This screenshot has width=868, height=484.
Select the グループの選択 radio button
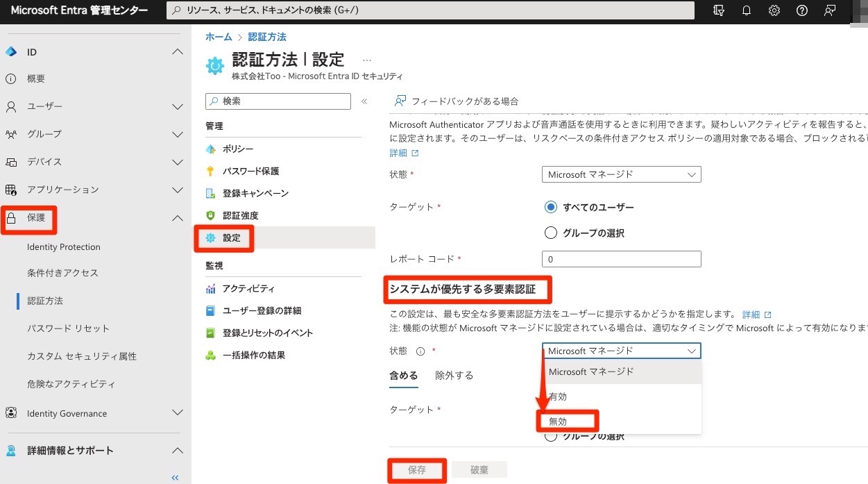tap(551, 233)
